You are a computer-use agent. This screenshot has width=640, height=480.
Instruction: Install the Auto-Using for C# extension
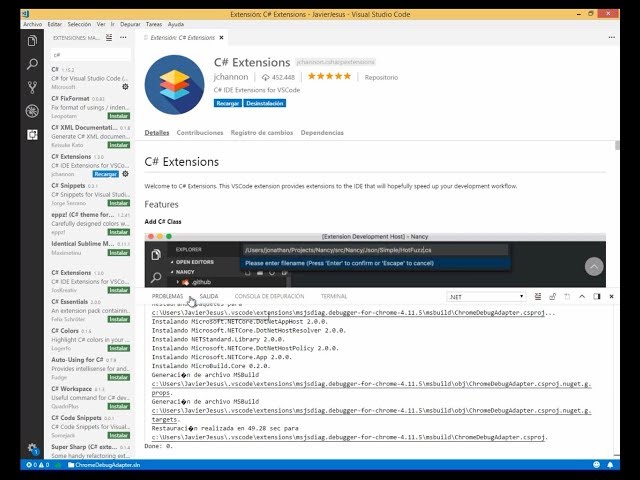[119, 377]
